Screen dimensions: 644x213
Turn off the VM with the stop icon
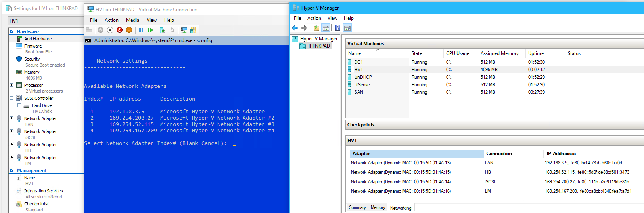(x=110, y=30)
